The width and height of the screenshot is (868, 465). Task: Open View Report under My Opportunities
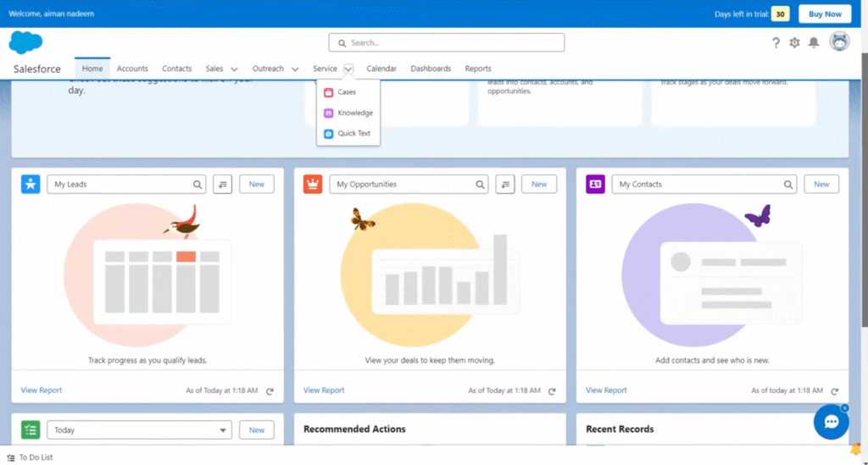pos(324,390)
